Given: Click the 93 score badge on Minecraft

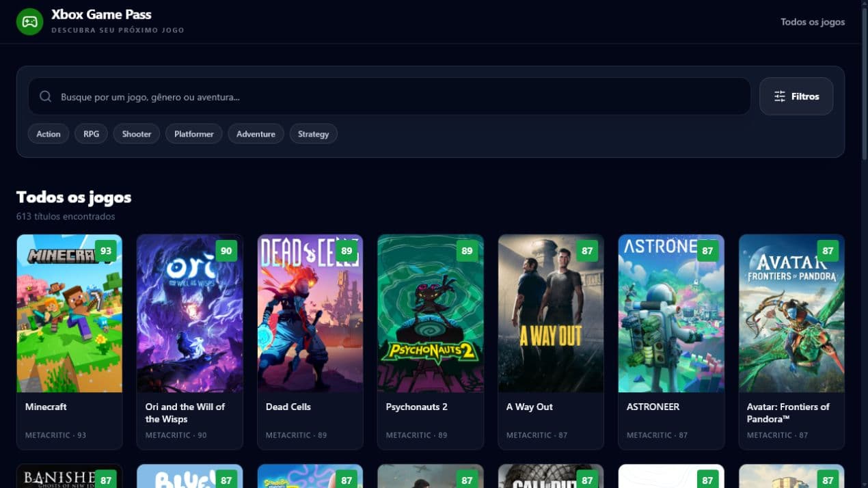Looking at the screenshot, I should [x=106, y=251].
